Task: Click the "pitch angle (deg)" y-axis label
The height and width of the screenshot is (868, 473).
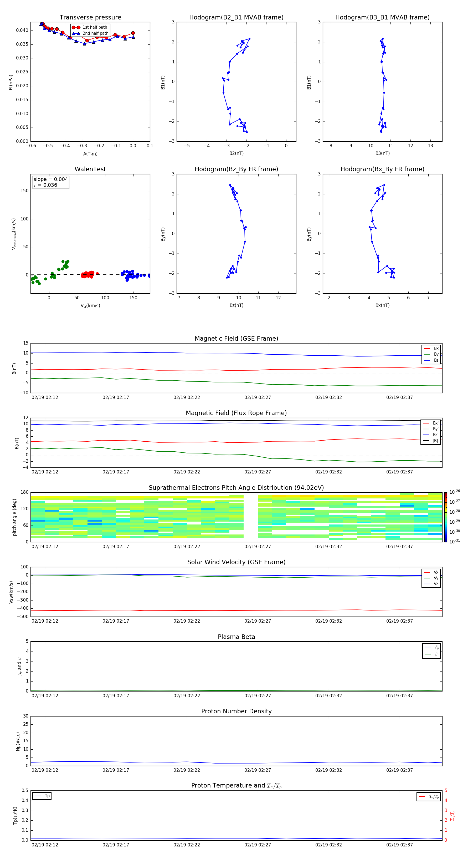Action: (14, 517)
